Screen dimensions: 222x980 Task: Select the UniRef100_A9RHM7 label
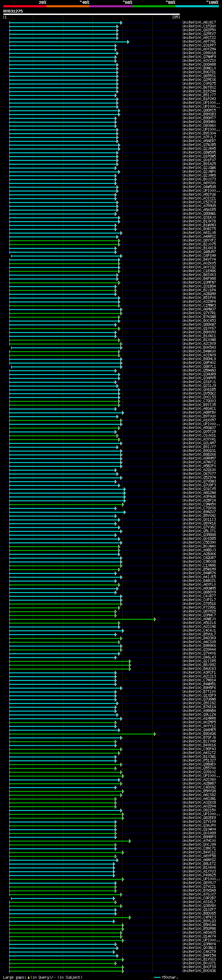point(199,459)
